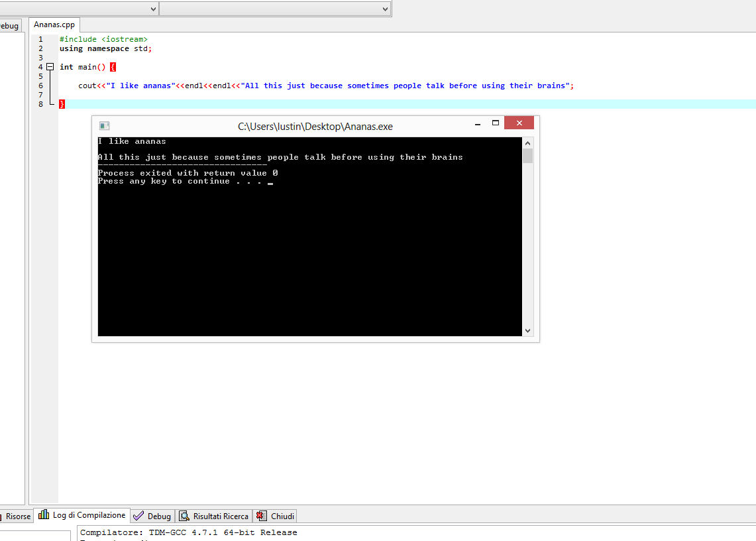756x541 pixels.
Task: Select the Risultati Ricerca tab
Action: [x=221, y=516]
